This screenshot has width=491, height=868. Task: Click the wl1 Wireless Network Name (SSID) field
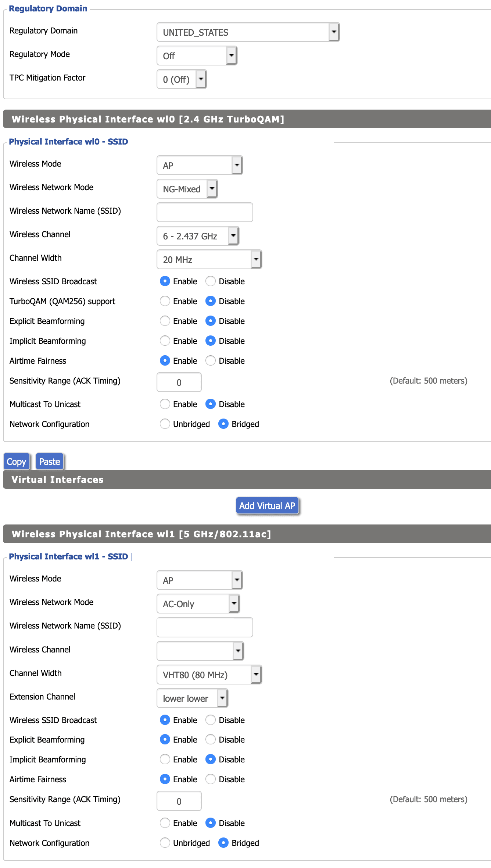205,627
